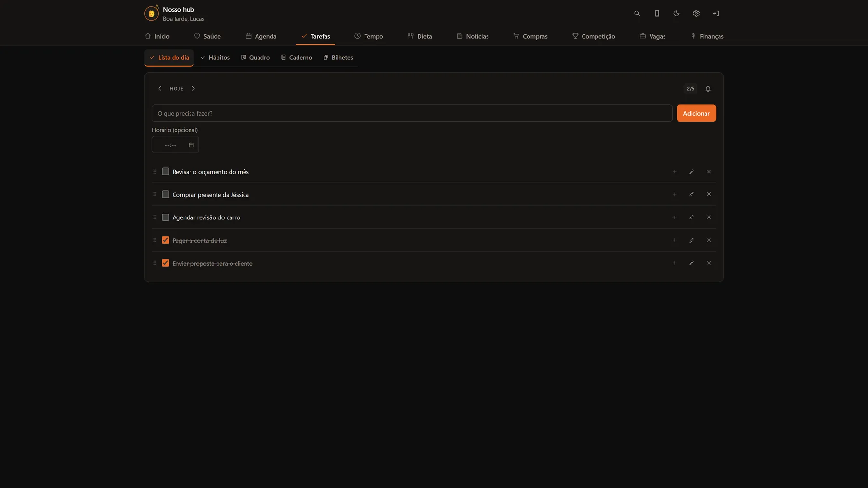
Task: Delete 'Revisar o orçamento do mês' task
Action: [x=709, y=172]
